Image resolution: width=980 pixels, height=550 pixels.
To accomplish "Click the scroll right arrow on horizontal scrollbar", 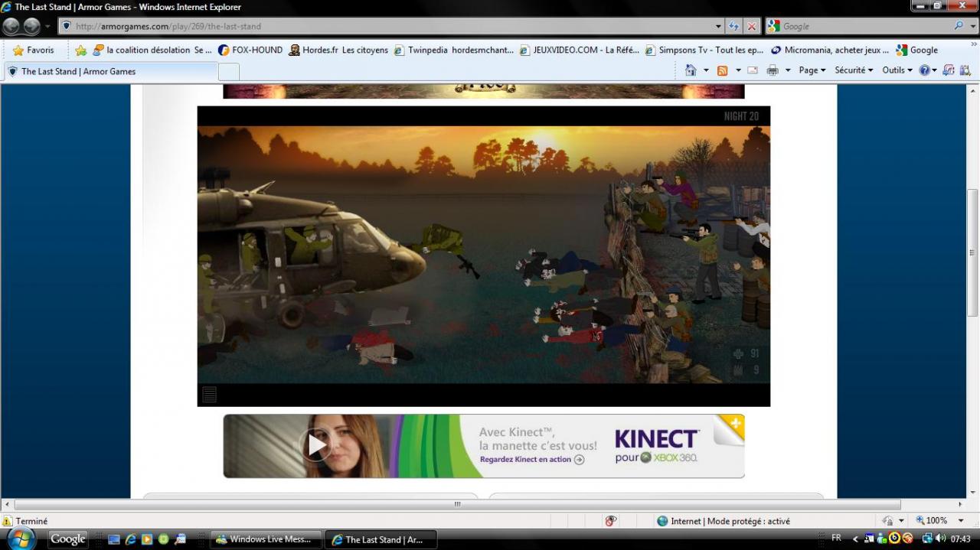I will click(961, 504).
